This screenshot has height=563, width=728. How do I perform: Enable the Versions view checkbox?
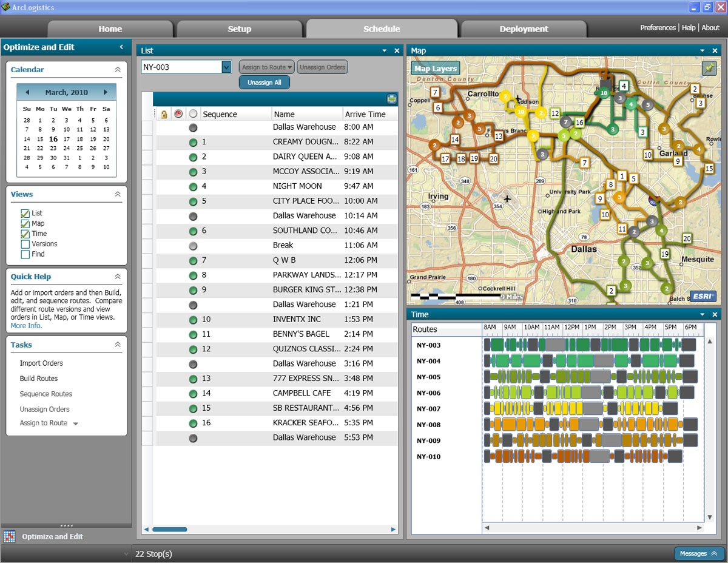(x=25, y=244)
